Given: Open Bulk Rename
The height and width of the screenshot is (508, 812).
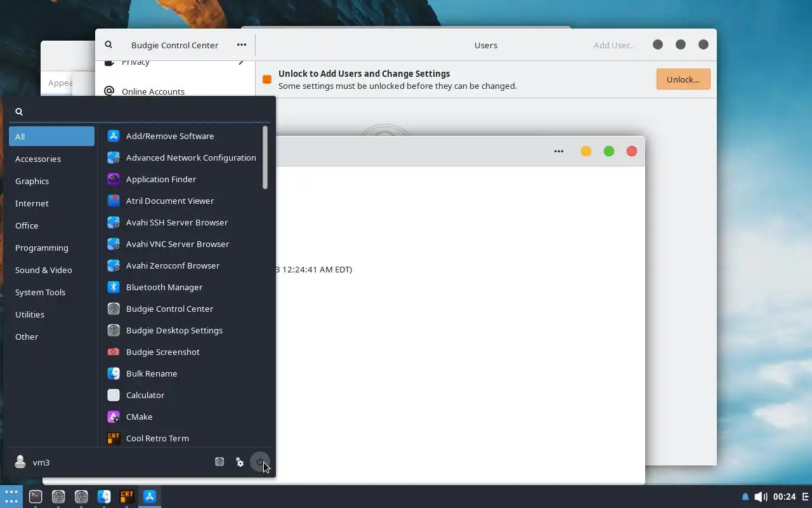Looking at the screenshot, I should [181, 373].
